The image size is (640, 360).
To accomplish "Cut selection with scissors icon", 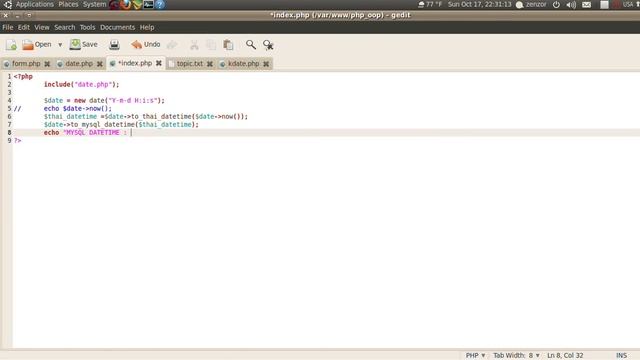I will point(194,45).
